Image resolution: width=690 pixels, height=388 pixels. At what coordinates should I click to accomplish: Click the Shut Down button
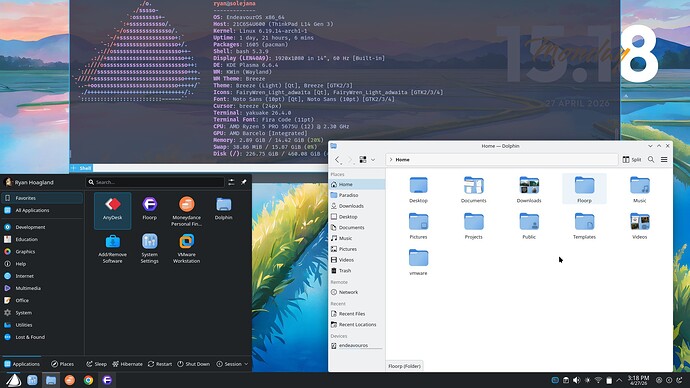coord(194,364)
